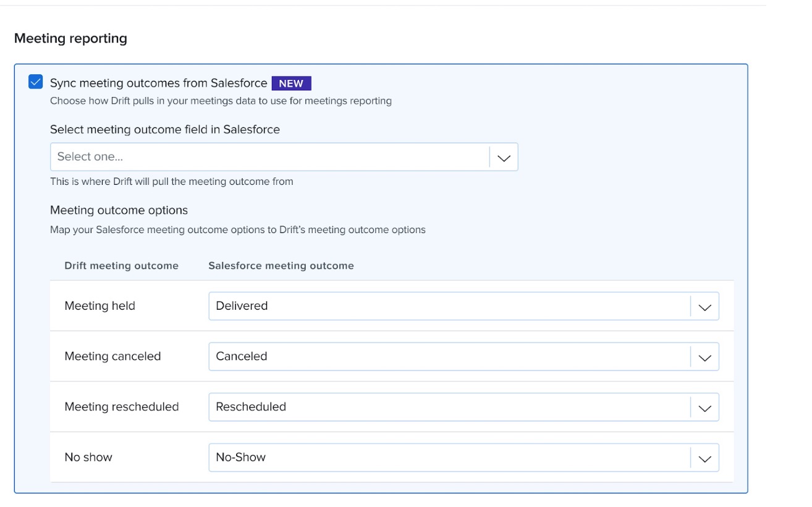Image resolution: width=812 pixels, height=507 pixels.
Task: Click chevron arrow of Select one dropdown
Action: 504,158
